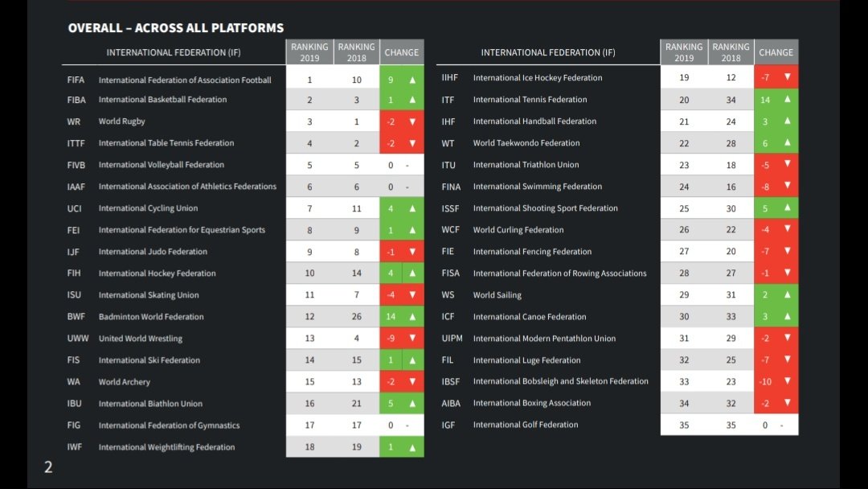Click 'International Modern Pentathlon Union'
The image size is (868, 489).
pyautogui.click(x=544, y=339)
